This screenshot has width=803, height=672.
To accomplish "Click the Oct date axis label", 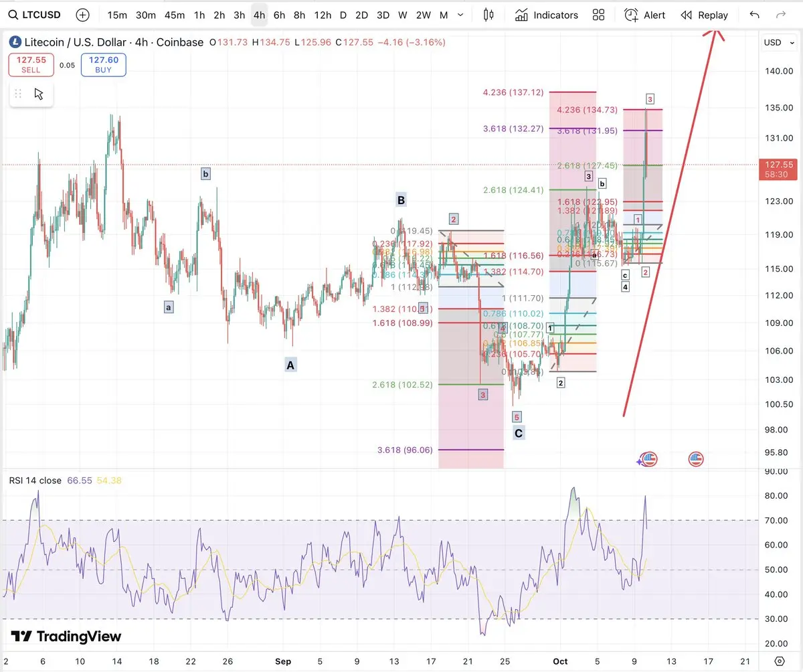I will (561, 661).
